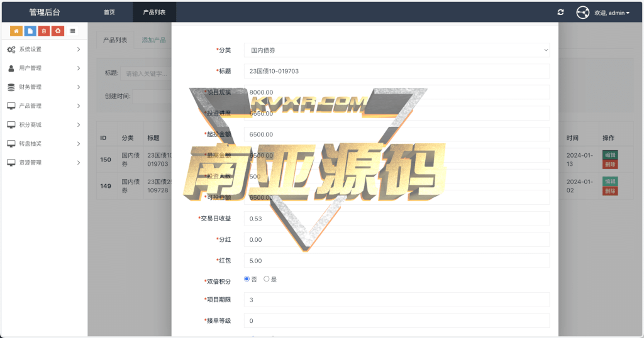This screenshot has height=338, width=644.
Task: Click the 投资进度 field showing 6650.00
Action: [x=397, y=113]
